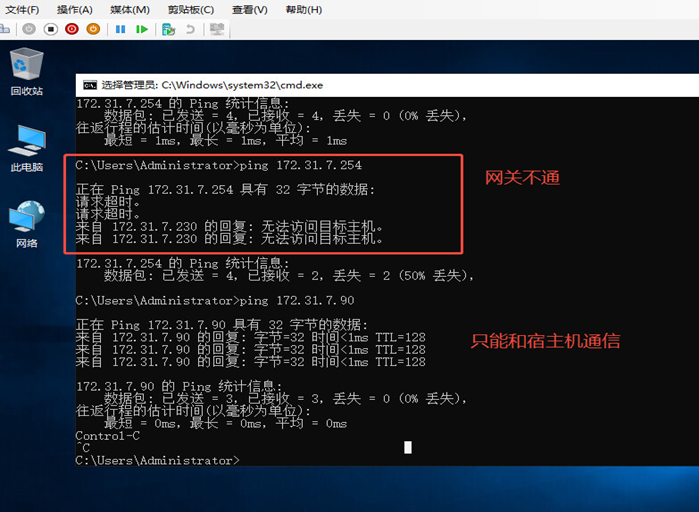Expand the 剪贴板(C) menu
The width and height of the screenshot is (699, 512).
click(191, 9)
